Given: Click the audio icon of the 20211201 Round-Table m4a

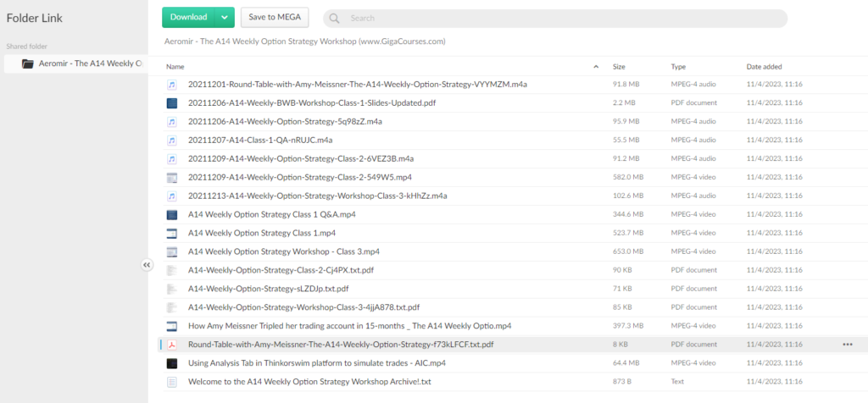Looking at the screenshot, I should pos(172,85).
